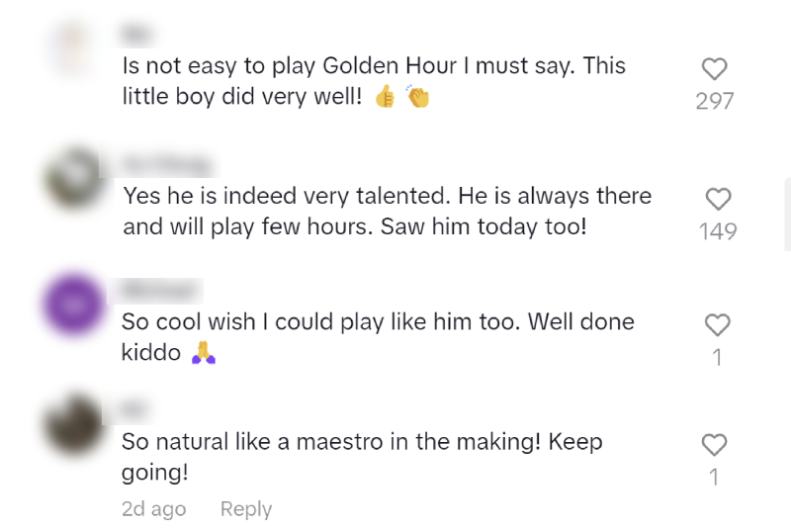Screen dimensions: 791x532
Task: Click the "Yes he is indeed very talented" text
Action: point(387,196)
